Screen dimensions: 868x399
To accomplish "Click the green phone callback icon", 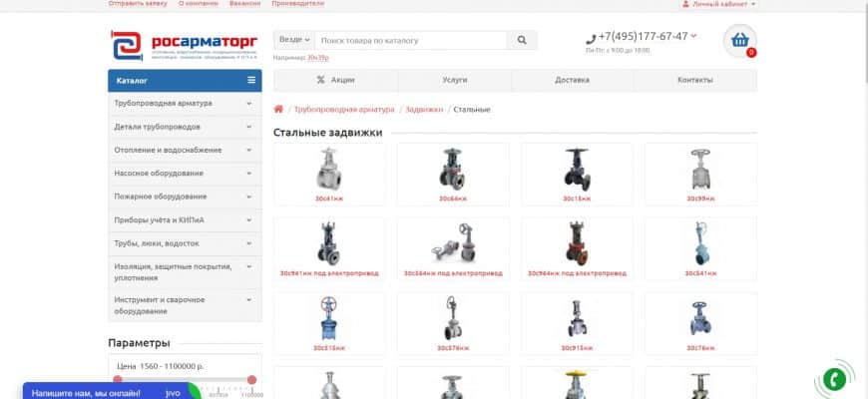I will pos(834,379).
